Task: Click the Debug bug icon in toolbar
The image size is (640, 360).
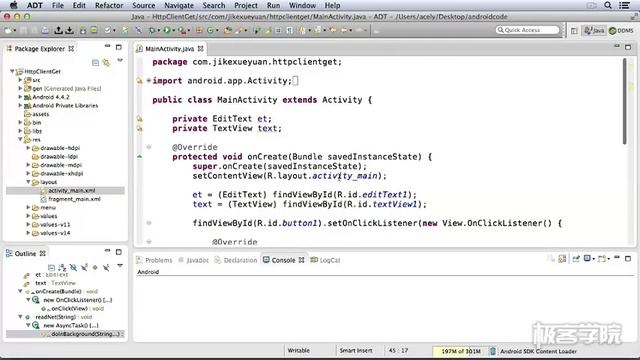Action: [152, 30]
